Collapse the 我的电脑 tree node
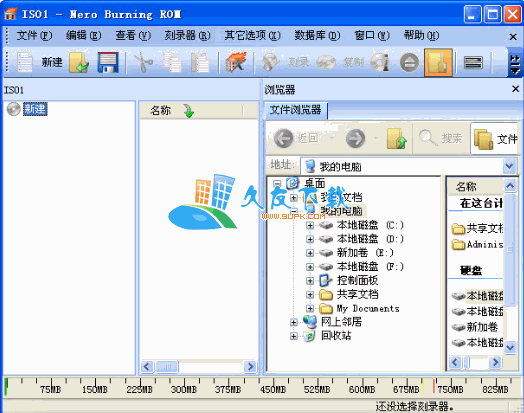This screenshot has height=413, width=524. [x=294, y=211]
